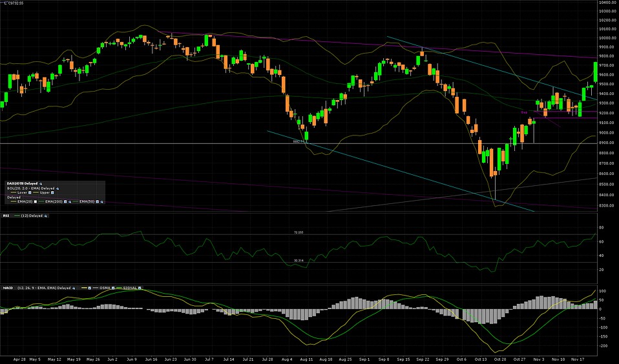The image size is (619, 364).
Task: Click the icon after RSI (12) Delayed
Action: (x=45, y=216)
